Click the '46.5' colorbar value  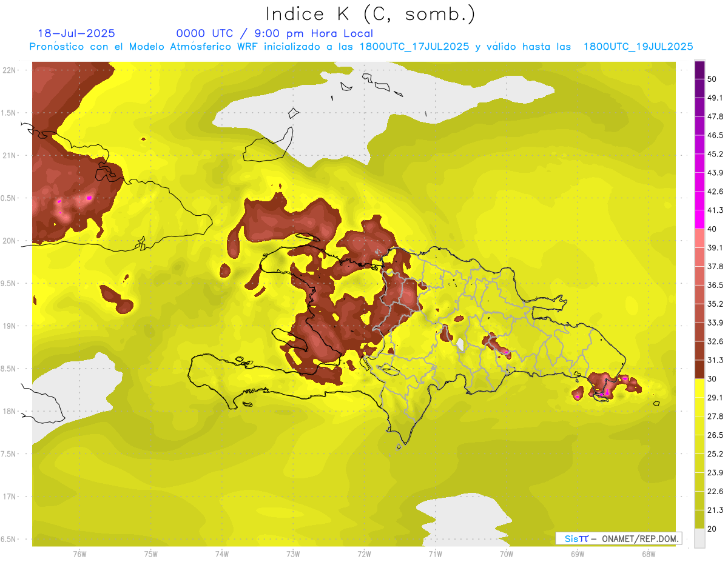pos(715,135)
